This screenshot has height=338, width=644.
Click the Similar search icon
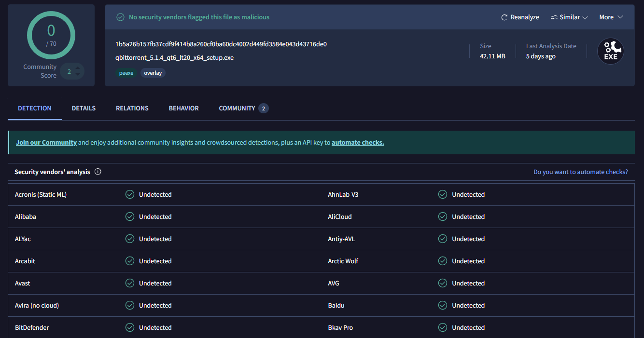(554, 17)
